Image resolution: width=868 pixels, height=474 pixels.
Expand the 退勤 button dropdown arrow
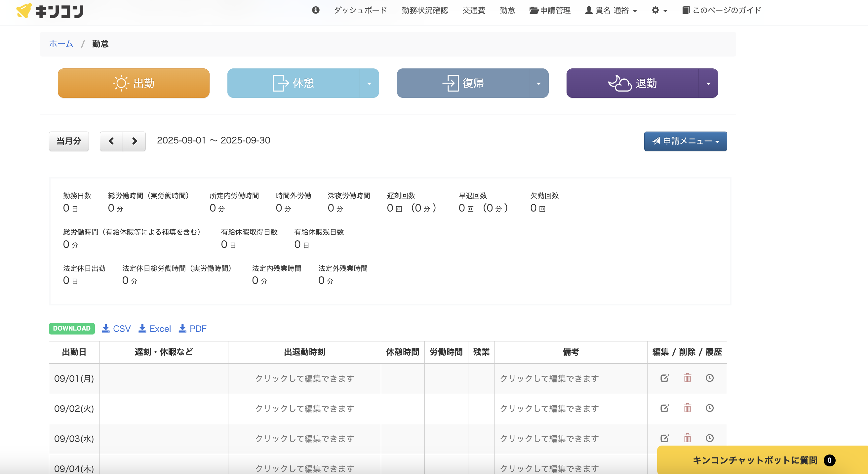[708, 83]
